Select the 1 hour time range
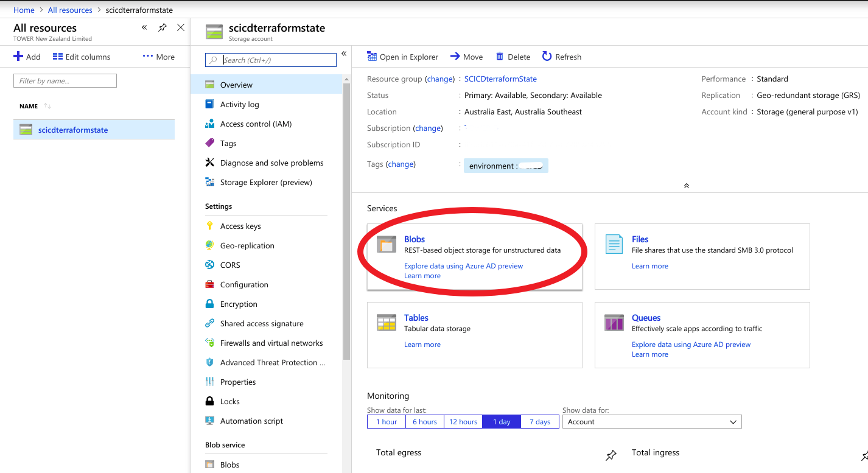This screenshot has height=473, width=868. tap(387, 422)
